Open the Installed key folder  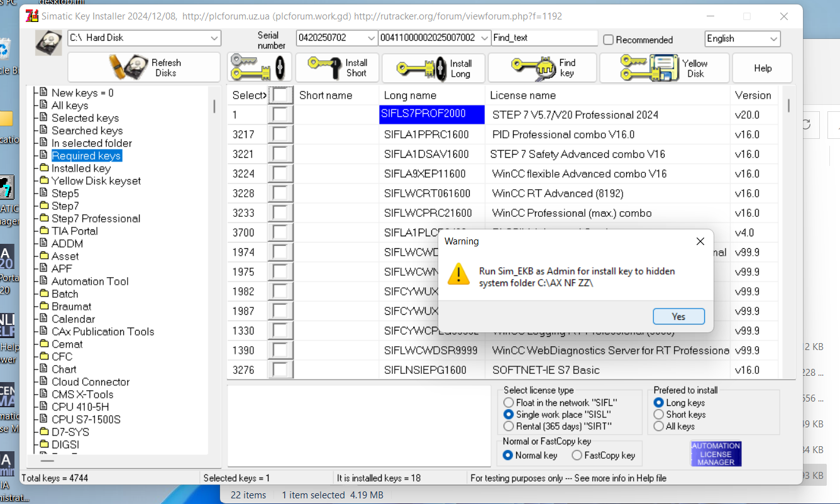pyautogui.click(x=81, y=168)
